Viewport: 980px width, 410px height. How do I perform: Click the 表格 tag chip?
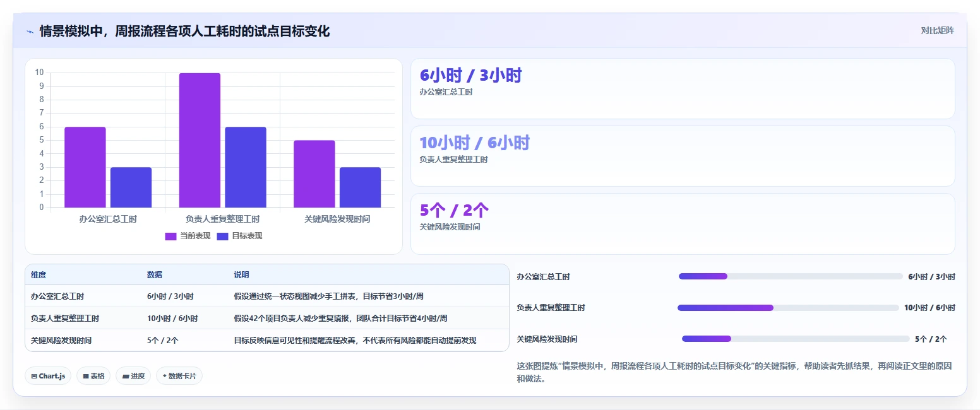[x=93, y=376]
